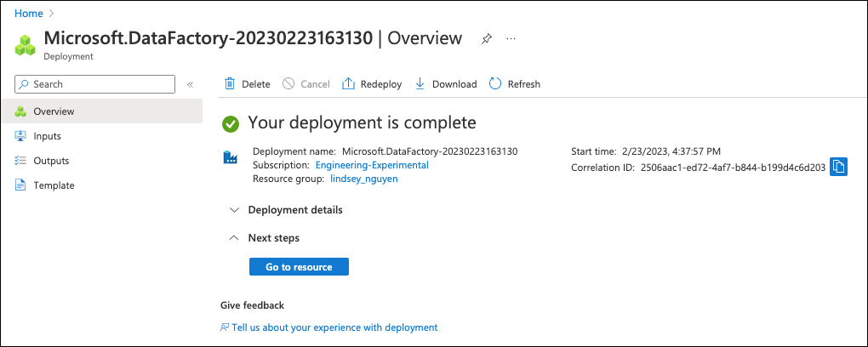Expand the Deployment details section
Screen dimensions: 868x347
[288, 210]
